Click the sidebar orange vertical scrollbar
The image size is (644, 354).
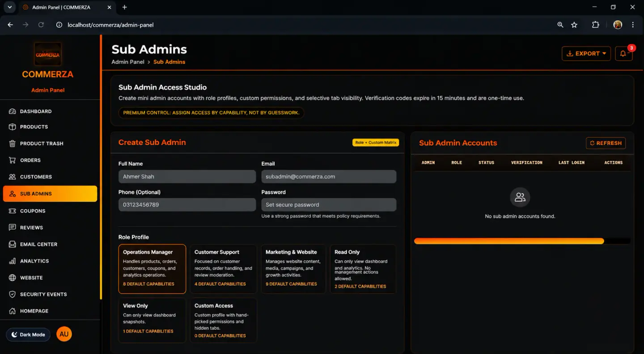pyautogui.click(x=101, y=167)
